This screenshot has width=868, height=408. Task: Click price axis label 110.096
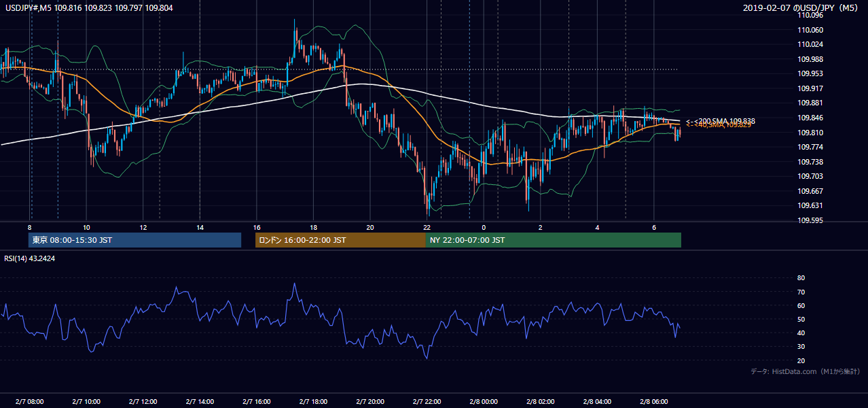coord(811,15)
